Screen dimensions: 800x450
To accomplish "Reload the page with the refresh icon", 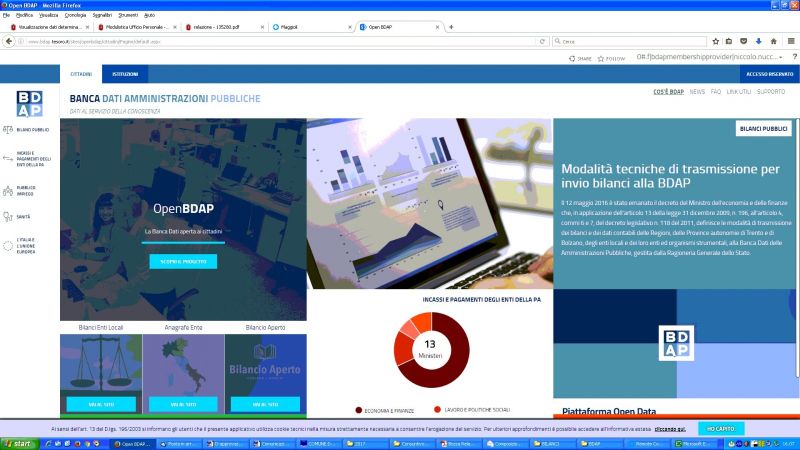I will click(542, 41).
